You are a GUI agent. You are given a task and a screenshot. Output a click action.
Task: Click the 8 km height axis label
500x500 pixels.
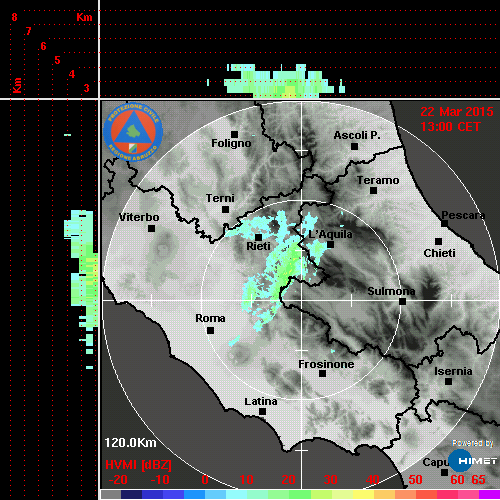click(x=14, y=17)
